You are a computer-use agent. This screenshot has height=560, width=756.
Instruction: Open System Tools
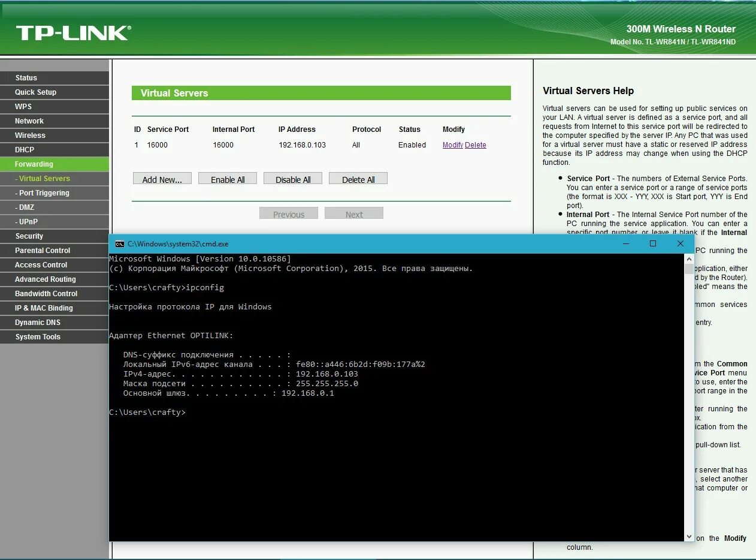coord(37,336)
